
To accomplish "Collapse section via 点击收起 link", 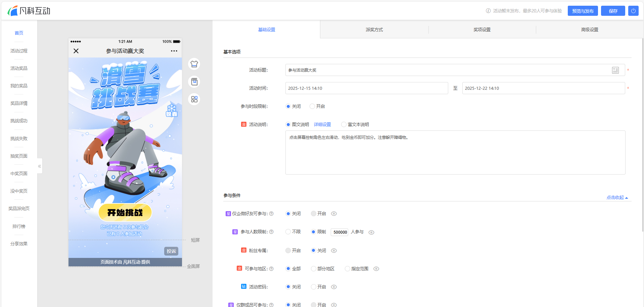I will 617,197.
